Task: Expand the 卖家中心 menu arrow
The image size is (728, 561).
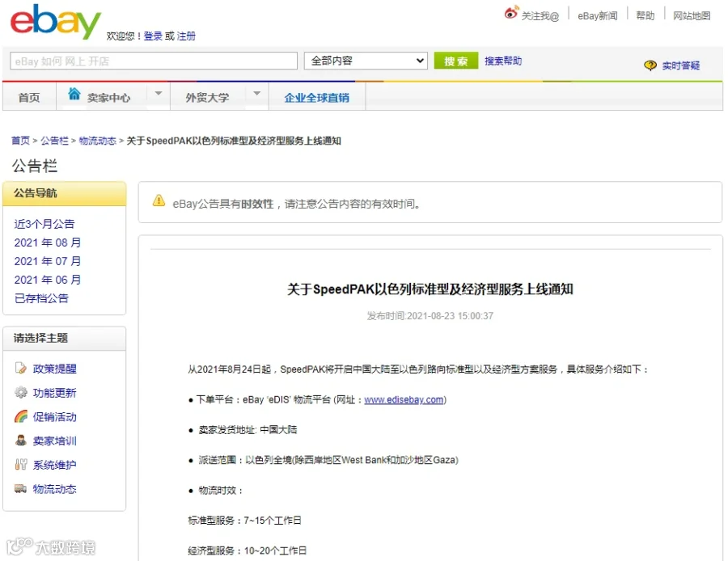Action: pos(159,94)
